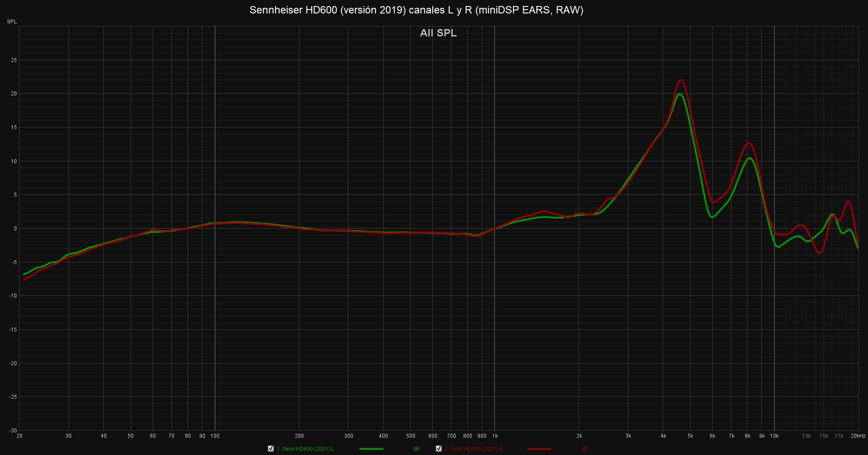The height and width of the screenshot is (455, 868).
Task: Click the -30 dB label on vertical axis
Action: coord(13,431)
